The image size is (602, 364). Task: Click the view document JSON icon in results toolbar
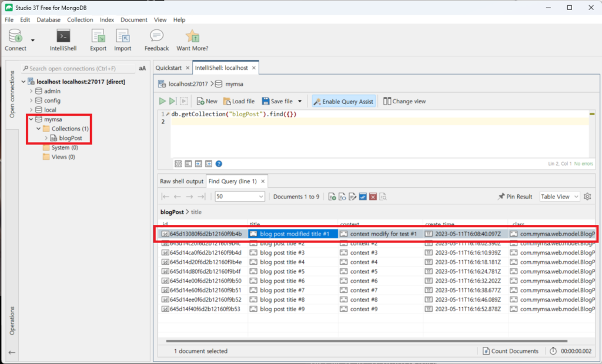click(342, 197)
